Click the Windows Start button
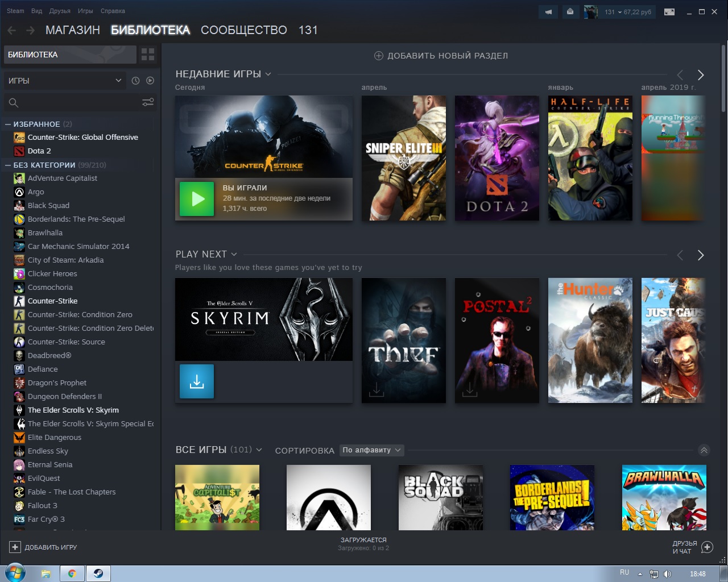728x582 pixels. click(15, 573)
